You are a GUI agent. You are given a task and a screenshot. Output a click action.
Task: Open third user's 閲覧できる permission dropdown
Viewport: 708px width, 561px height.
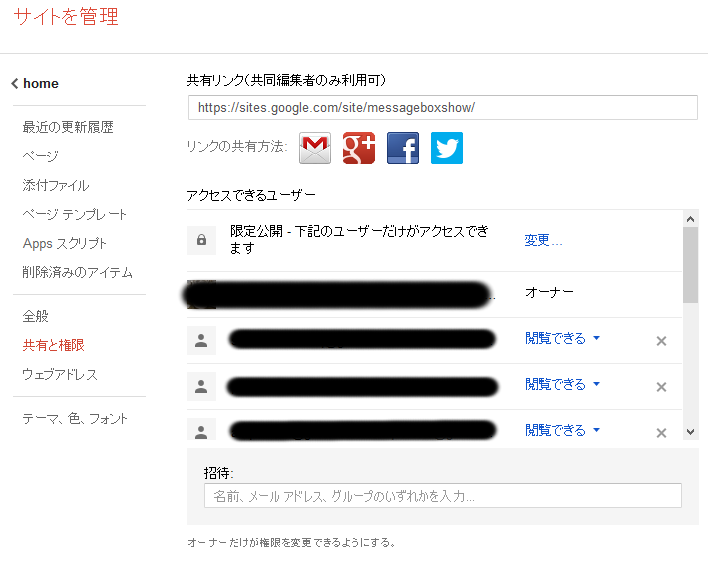pyautogui.click(x=562, y=430)
